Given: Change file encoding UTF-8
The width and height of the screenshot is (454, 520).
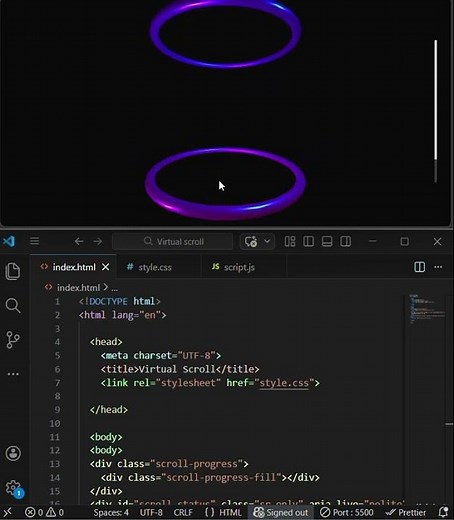Looking at the screenshot, I should coord(151,512).
